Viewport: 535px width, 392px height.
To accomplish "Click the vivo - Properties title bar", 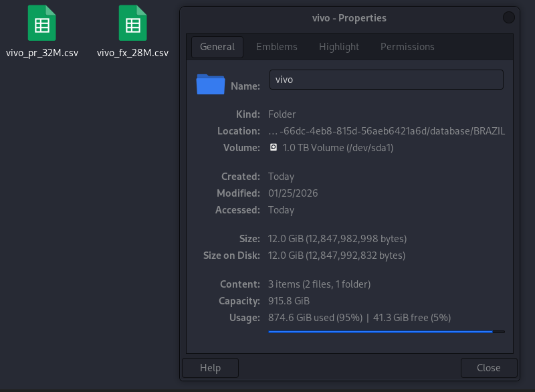I will tap(349, 18).
